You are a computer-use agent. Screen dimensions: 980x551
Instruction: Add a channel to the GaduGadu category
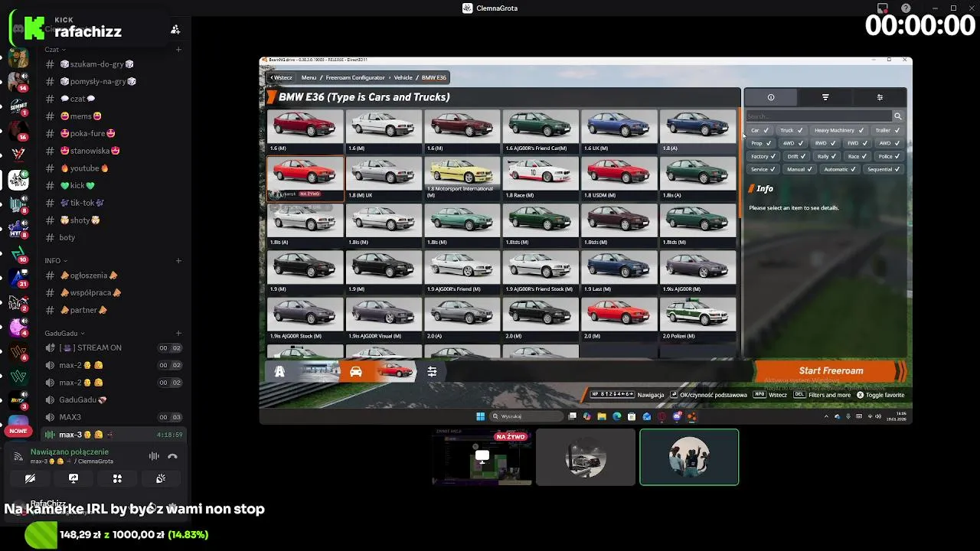(178, 334)
